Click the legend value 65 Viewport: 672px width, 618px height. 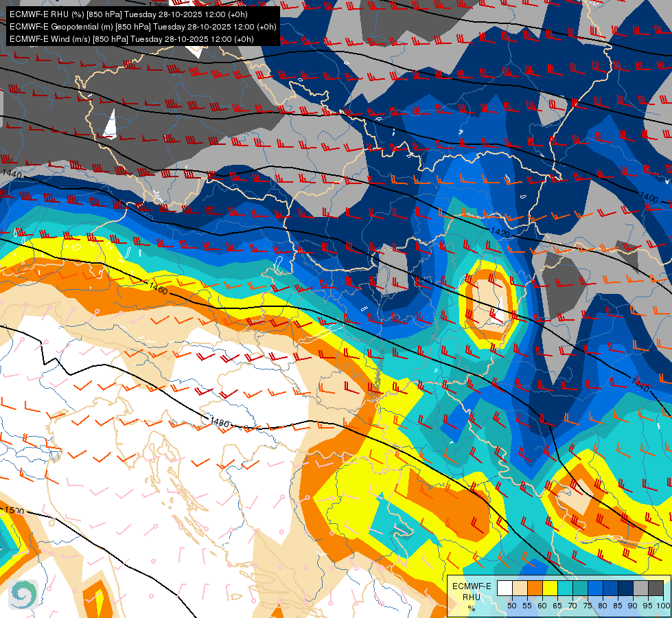557,606
